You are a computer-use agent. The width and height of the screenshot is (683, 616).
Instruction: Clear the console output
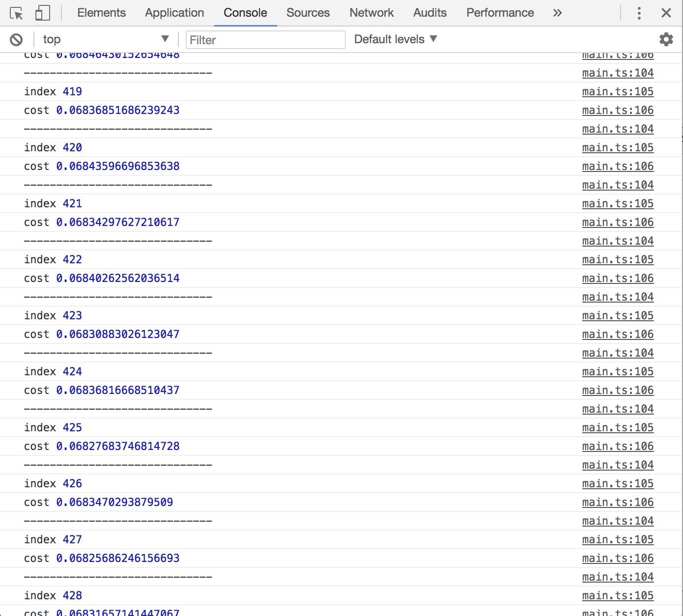(x=16, y=39)
